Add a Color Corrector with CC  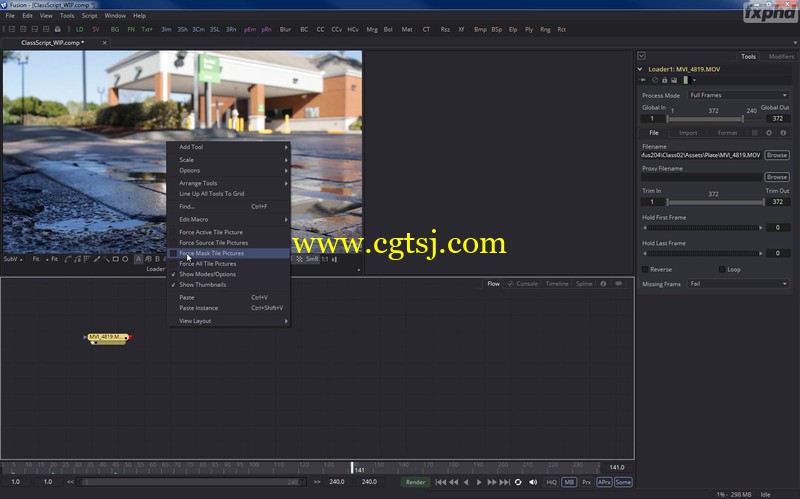click(x=320, y=30)
